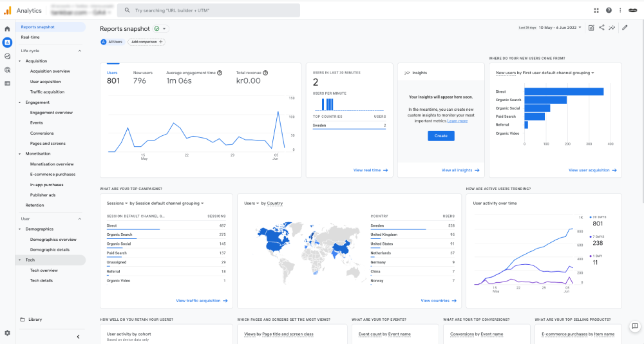Collapse the Life cycle section

80,51
